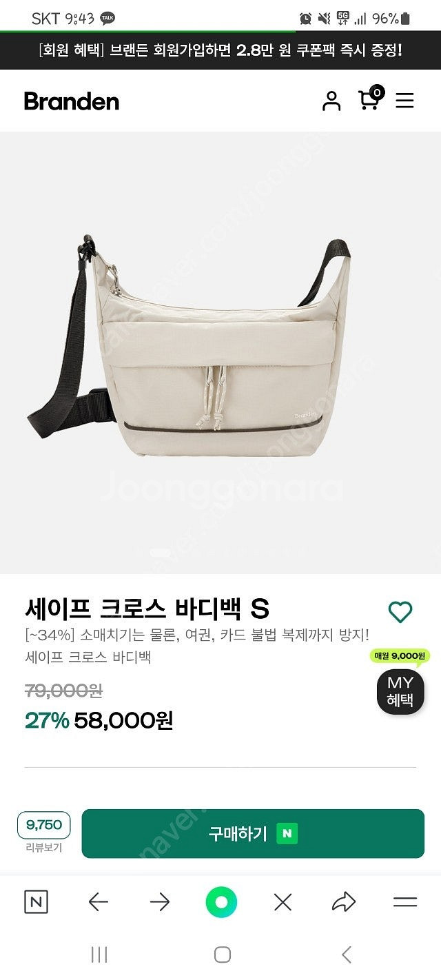Image resolution: width=441 pixels, height=980 pixels.
Task: Open the user account profile icon
Action: pos(331,101)
